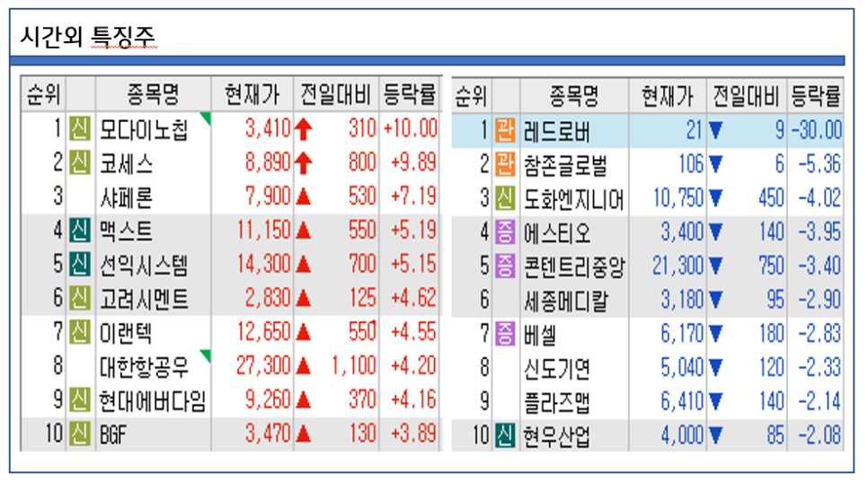Sort gainers table by 전일대비 header
This screenshot has height=483, width=868.
(x=336, y=94)
